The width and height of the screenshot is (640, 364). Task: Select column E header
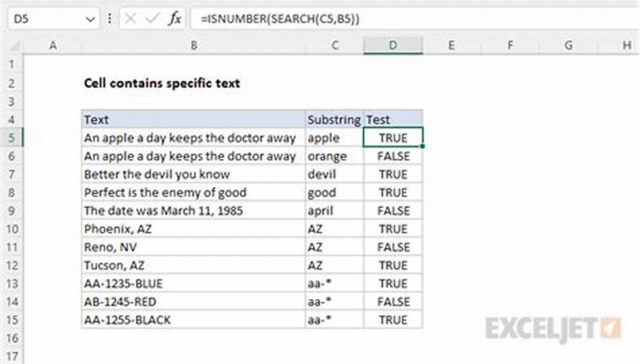451,46
